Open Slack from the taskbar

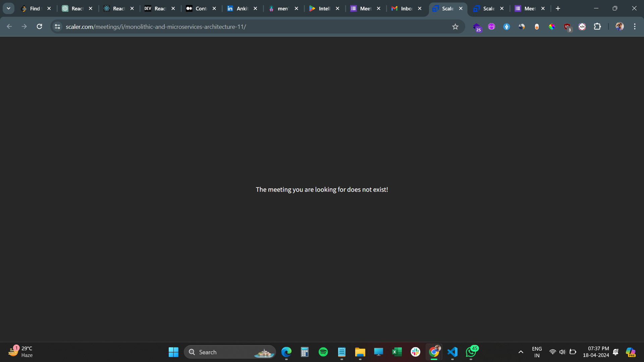(x=415, y=352)
